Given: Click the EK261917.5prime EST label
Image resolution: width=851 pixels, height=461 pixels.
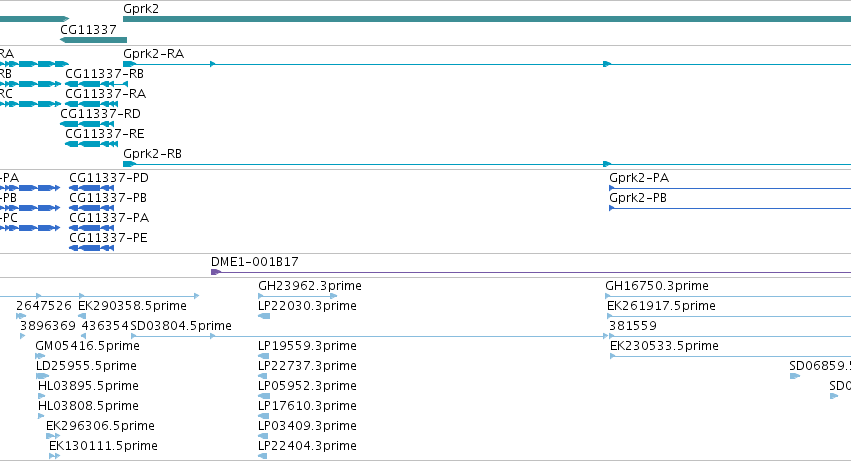Looking at the screenshot, I should (x=661, y=306).
